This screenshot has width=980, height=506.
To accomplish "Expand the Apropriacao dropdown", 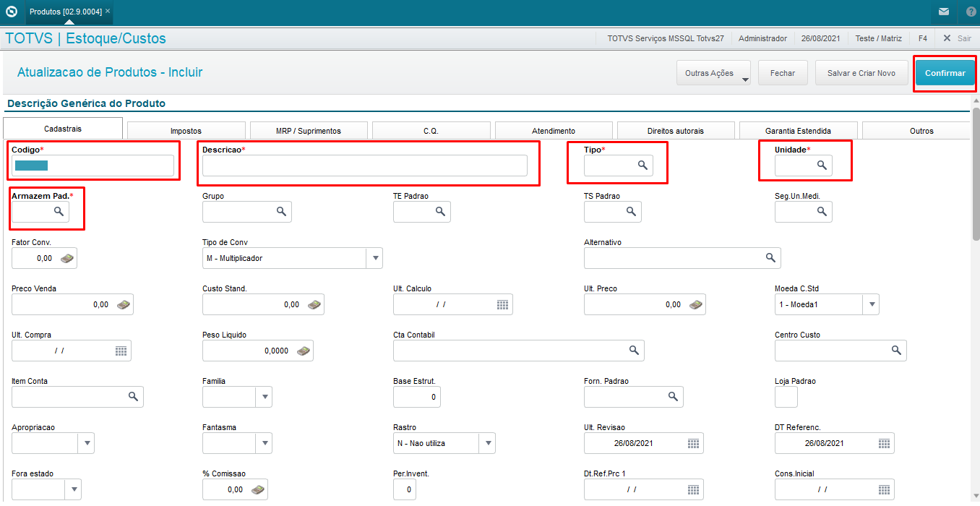I will coord(86,443).
